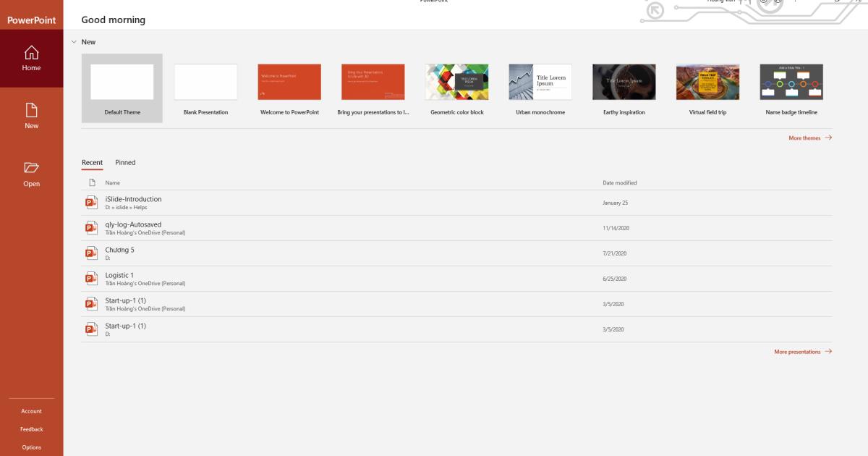Click the 11/14/2020 date entry

[616, 228]
